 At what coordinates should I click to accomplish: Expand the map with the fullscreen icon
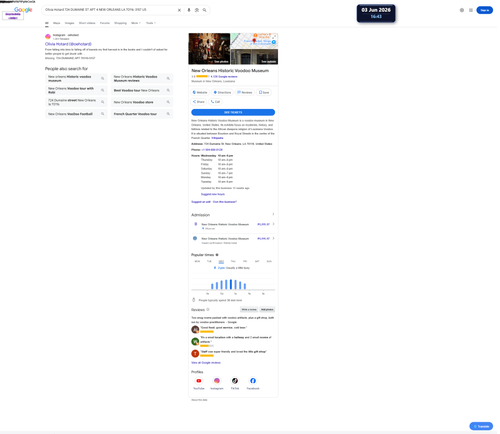[275, 36]
